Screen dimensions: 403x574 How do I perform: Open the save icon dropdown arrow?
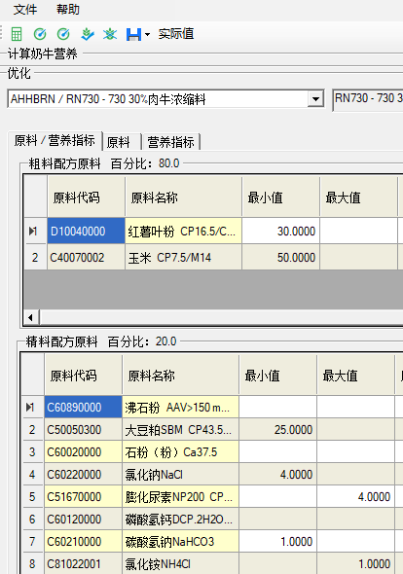click(147, 34)
